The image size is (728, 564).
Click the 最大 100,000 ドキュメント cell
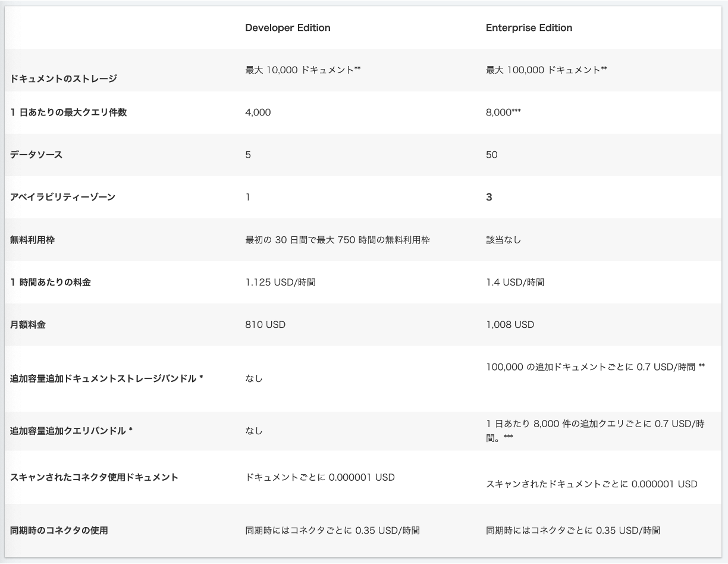pyautogui.click(x=547, y=70)
